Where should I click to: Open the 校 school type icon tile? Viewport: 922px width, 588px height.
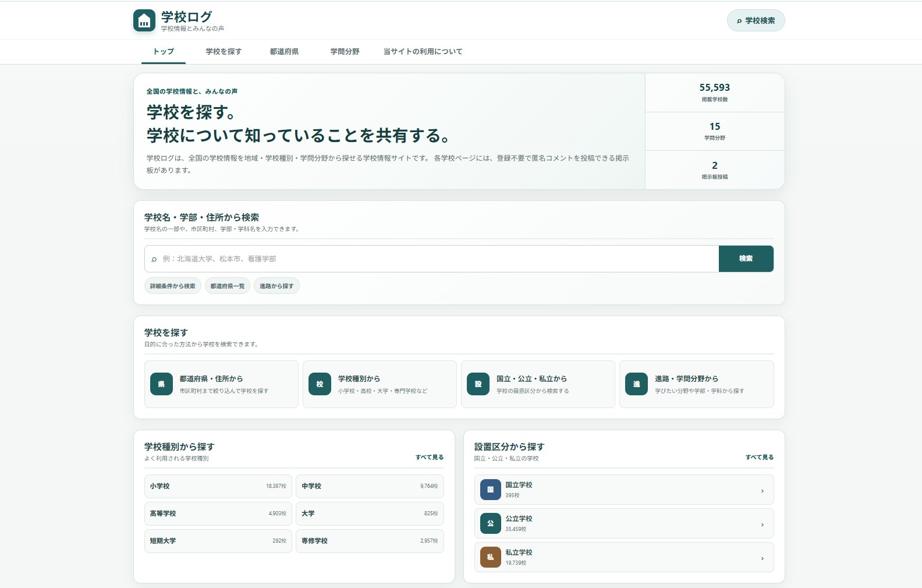point(320,384)
